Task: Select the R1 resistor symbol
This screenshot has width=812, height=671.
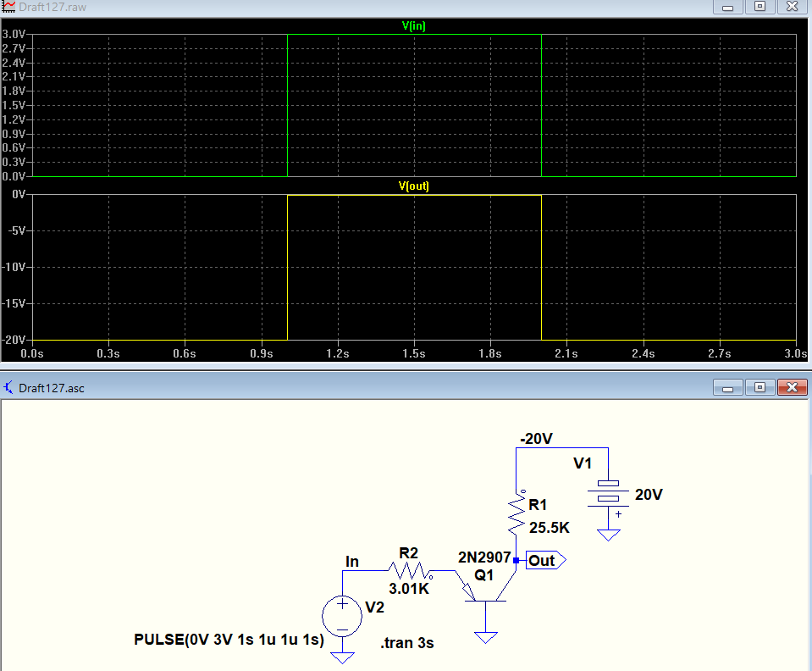Action: point(516,513)
